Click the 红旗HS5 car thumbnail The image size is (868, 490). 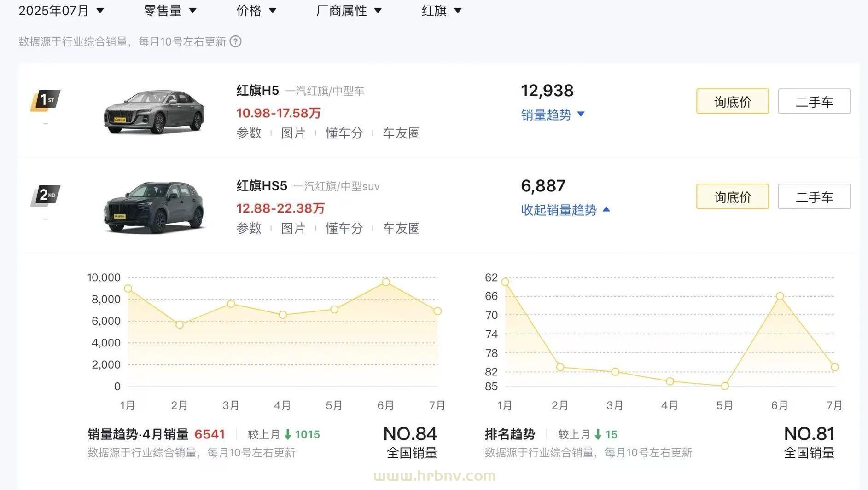[154, 207]
